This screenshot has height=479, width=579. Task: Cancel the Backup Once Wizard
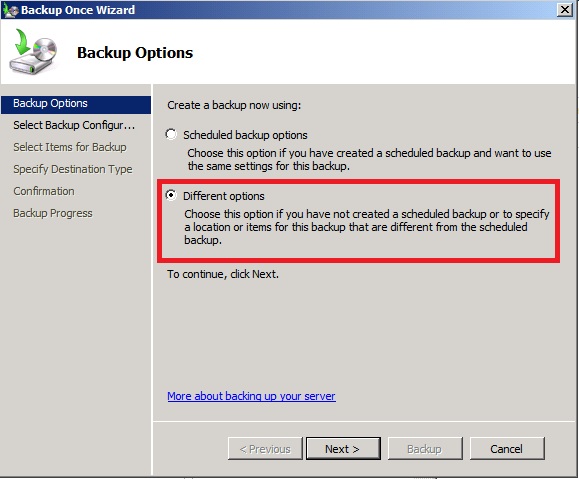point(507,449)
